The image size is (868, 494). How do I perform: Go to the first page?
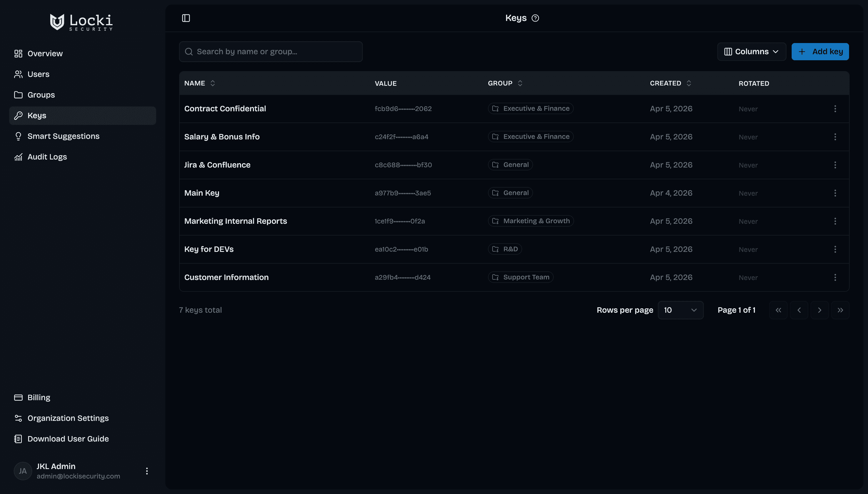tap(778, 310)
